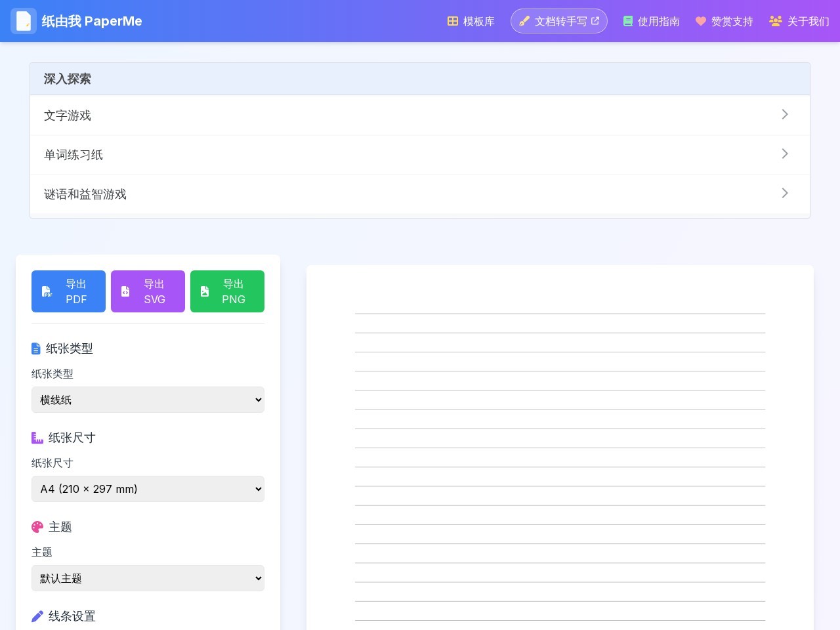The height and width of the screenshot is (630, 840).
Task: Click the 关于我们 people icon
Action: coord(776,21)
